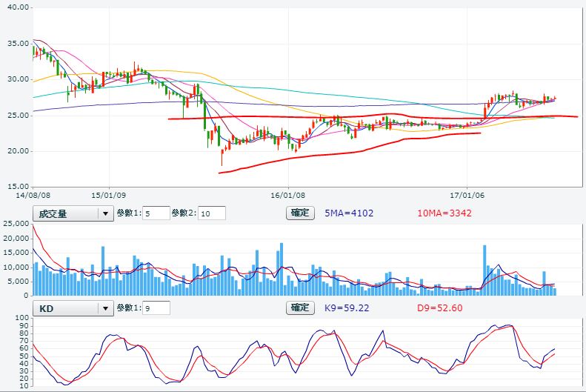This screenshot has height=392, width=586.
Task: Click the 15/01/09 date marker on the axis
Action: coord(107,196)
